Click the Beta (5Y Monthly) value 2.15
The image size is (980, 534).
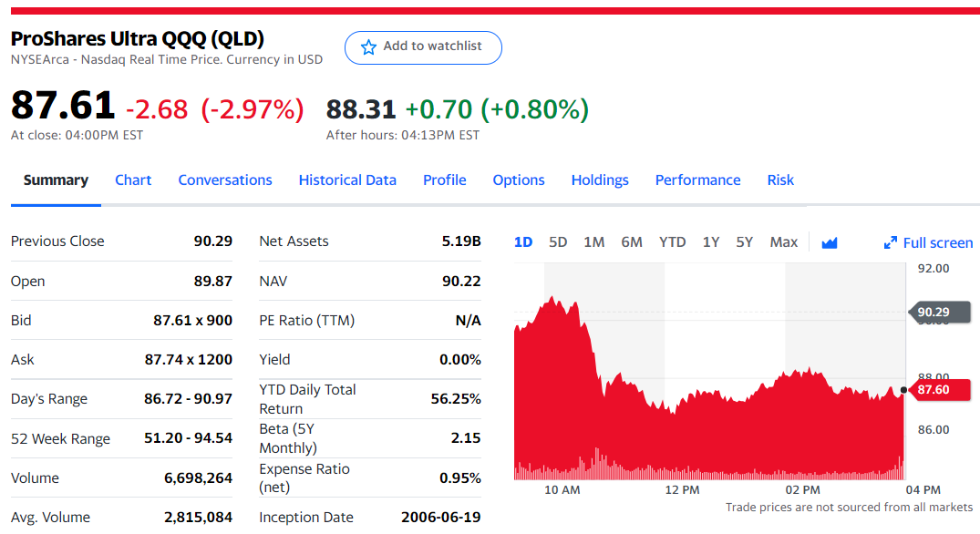(x=466, y=437)
